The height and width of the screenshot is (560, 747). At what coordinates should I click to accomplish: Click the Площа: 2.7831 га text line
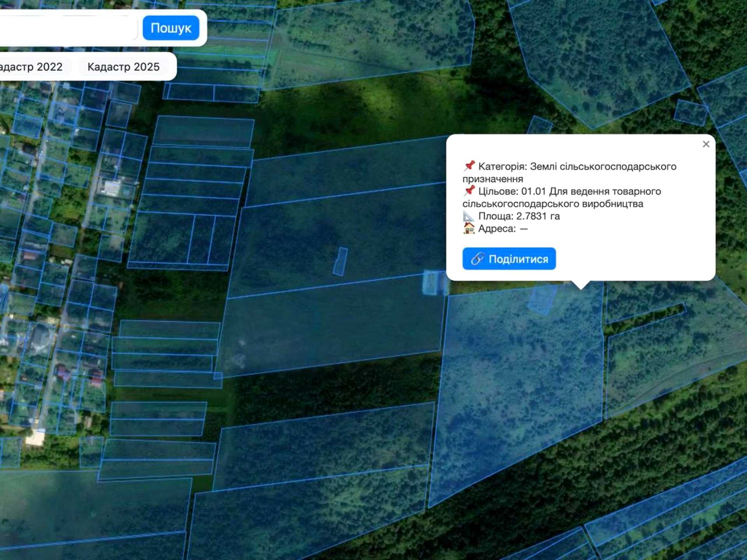[x=519, y=216]
